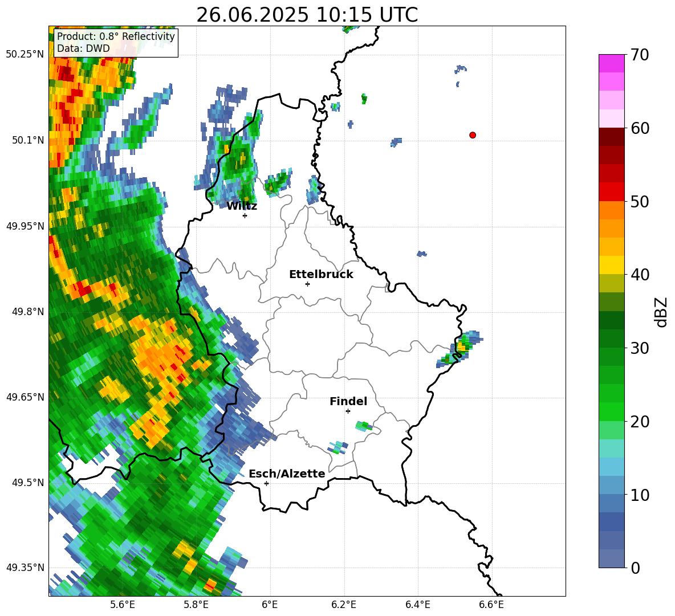This screenshot has width=675, height=616.
Task: Click the orange colorbar segment just below 50
Action: pyautogui.click(x=611, y=210)
